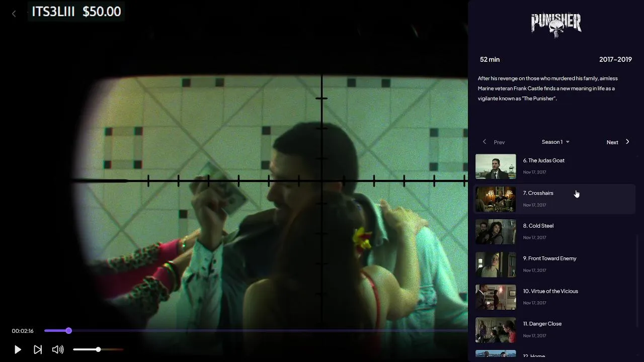The width and height of the screenshot is (644, 362).
Task: Click the Virtue of the Vicious thumbnail
Action: 496,297
